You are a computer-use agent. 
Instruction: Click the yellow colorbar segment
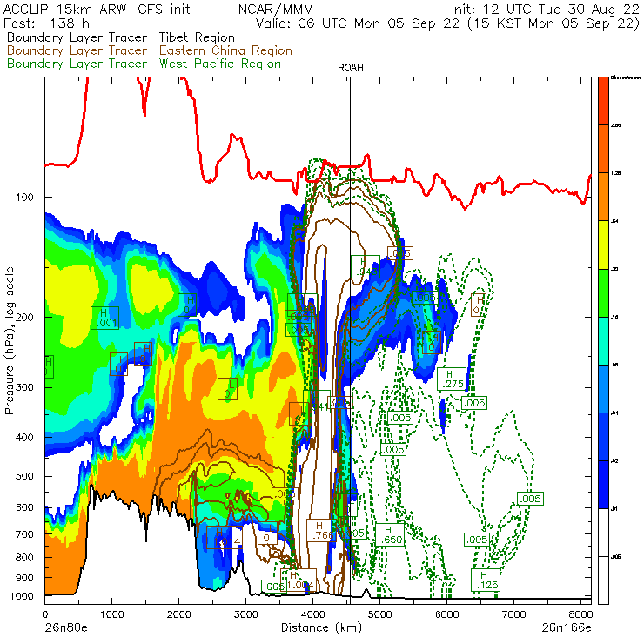point(603,245)
